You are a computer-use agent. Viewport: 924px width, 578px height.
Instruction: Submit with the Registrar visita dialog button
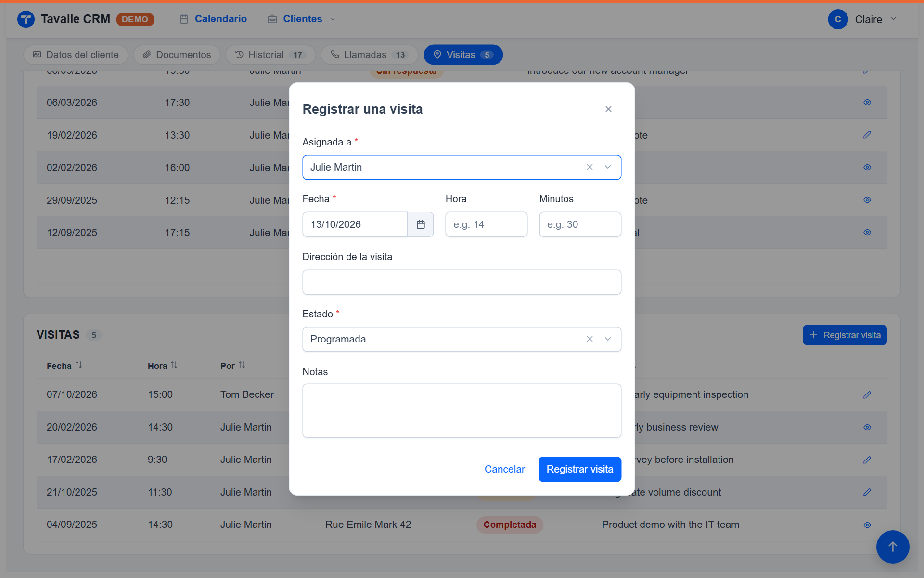click(x=579, y=469)
